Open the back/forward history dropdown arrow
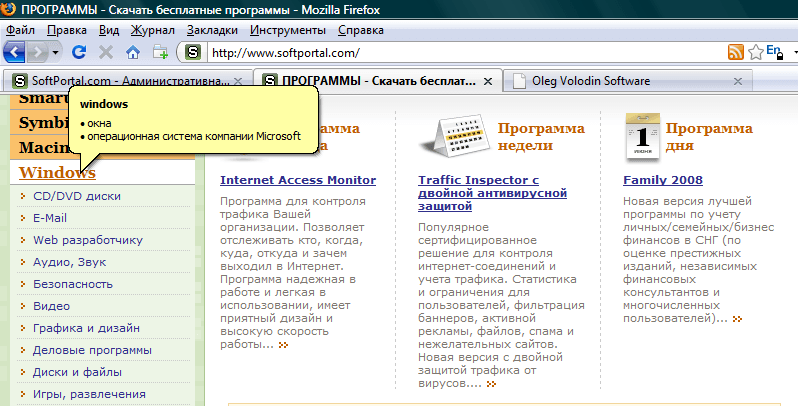This screenshot has width=798, height=406. (55, 52)
